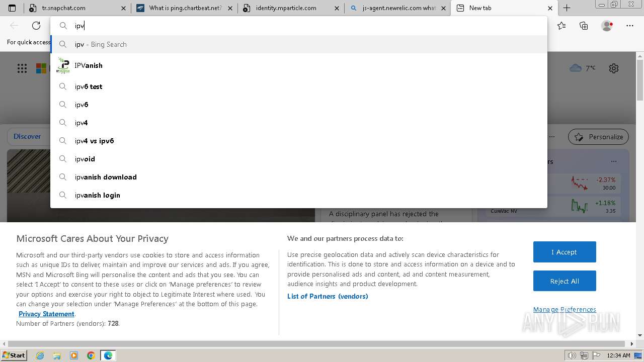Open Edge Settings and more menu
Image resolution: width=644 pixels, height=362 pixels.
(630, 26)
